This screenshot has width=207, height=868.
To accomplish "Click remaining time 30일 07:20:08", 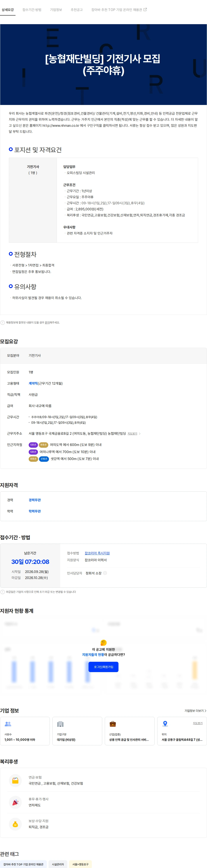I will point(30,562).
